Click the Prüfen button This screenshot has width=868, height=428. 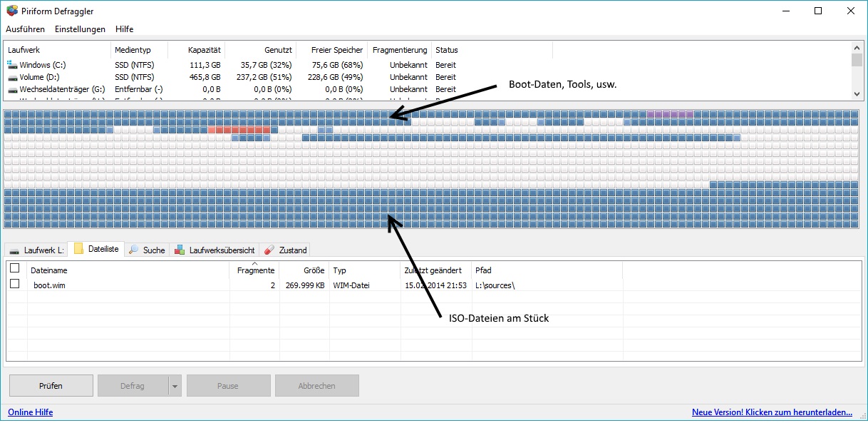(51, 386)
